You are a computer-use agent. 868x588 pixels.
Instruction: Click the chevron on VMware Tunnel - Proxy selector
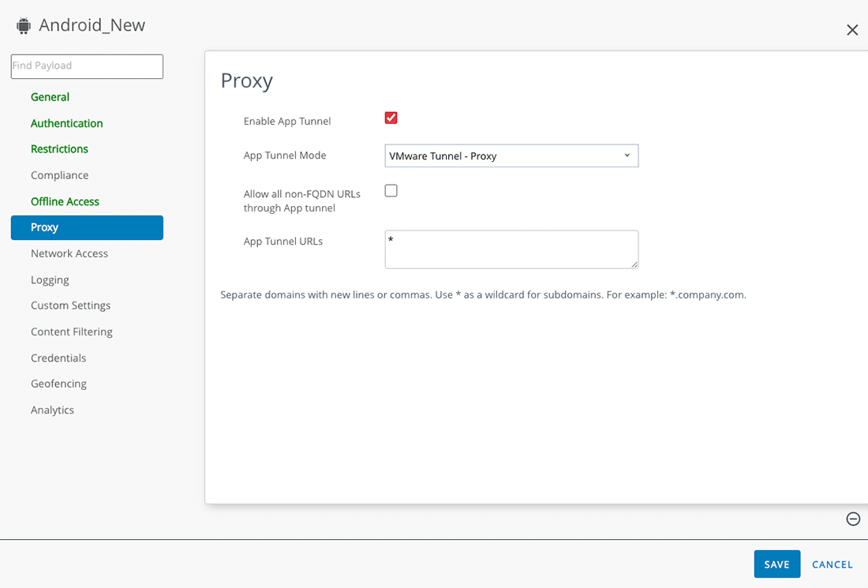click(627, 155)
